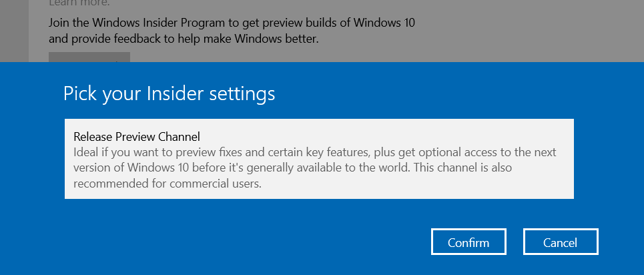Confirm the selected Insider channel
The image size is (644, 275).
click(x=468, y=242)
